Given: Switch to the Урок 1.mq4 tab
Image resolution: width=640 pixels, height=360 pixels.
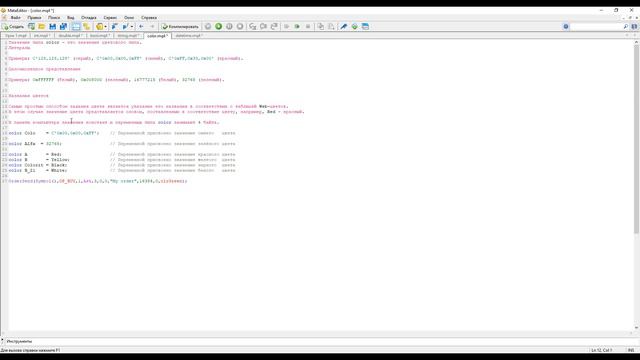Looking at the screenshot, I should pyautogui.click(x=16, y=36).
